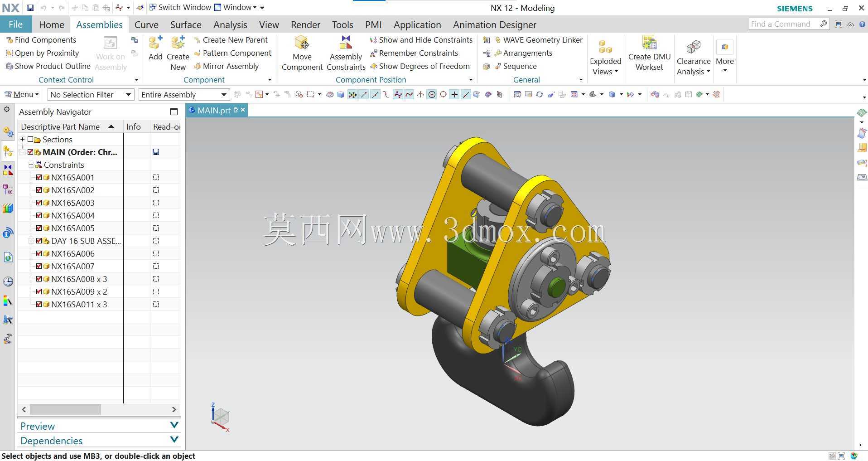Uncheck the NX16SA007 component checkbox
Image resolution: width=868 pixels, height=461 pixels.
point(39,266)
